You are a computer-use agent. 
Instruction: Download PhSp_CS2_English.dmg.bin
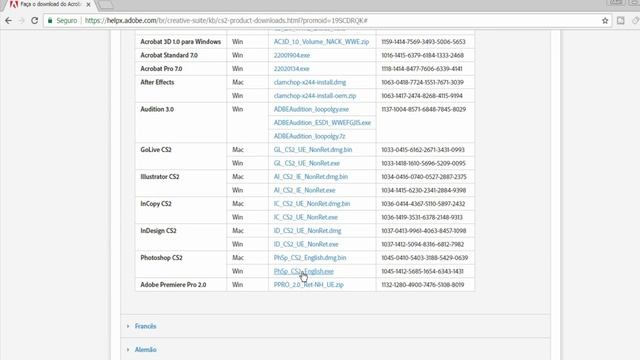310,257
